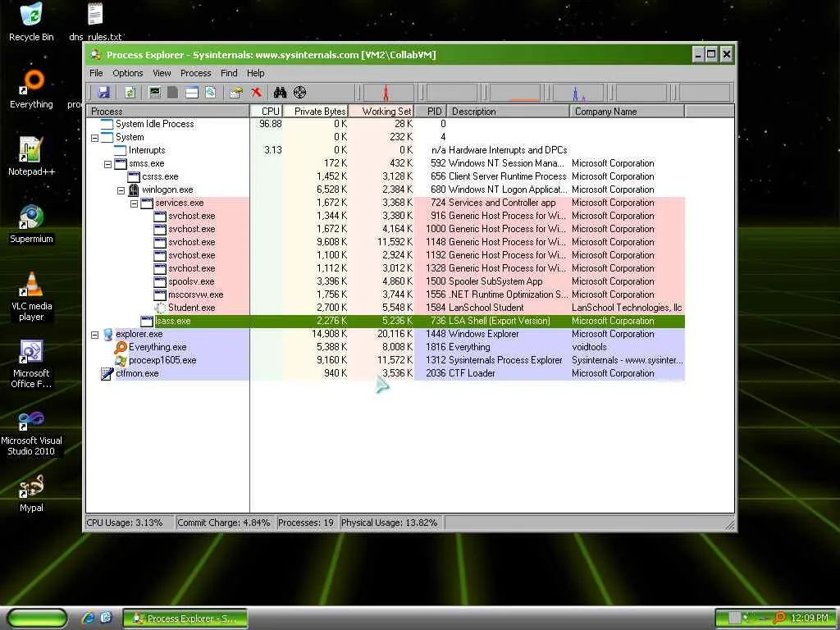Select the VLC media player desktop shortcut
Viewport: 840px width, 630px height.
31,296
